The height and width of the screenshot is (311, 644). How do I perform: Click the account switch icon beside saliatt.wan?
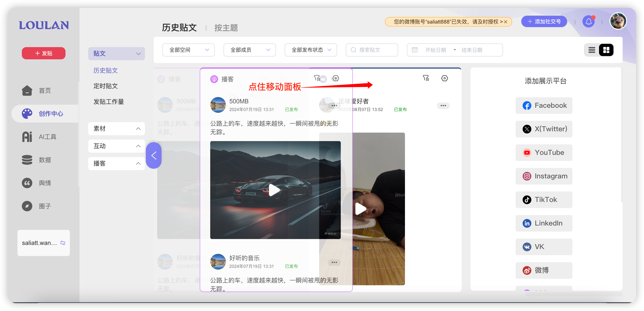tap(63, 243)
